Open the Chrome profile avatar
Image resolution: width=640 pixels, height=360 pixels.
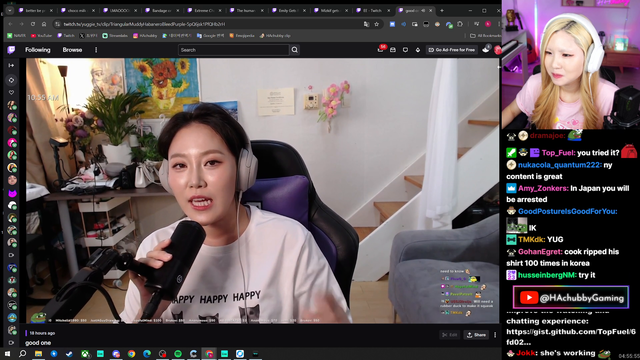pyautogui.click(x=488, y=24)
